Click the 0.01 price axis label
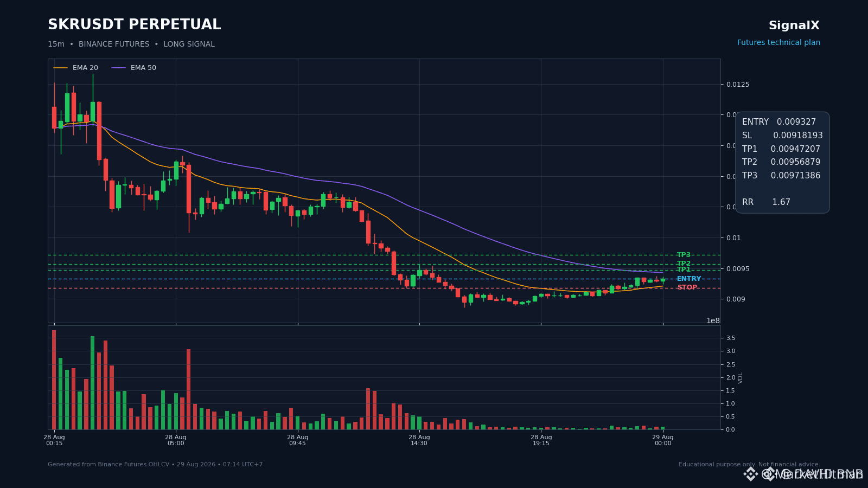 [734, 238]
